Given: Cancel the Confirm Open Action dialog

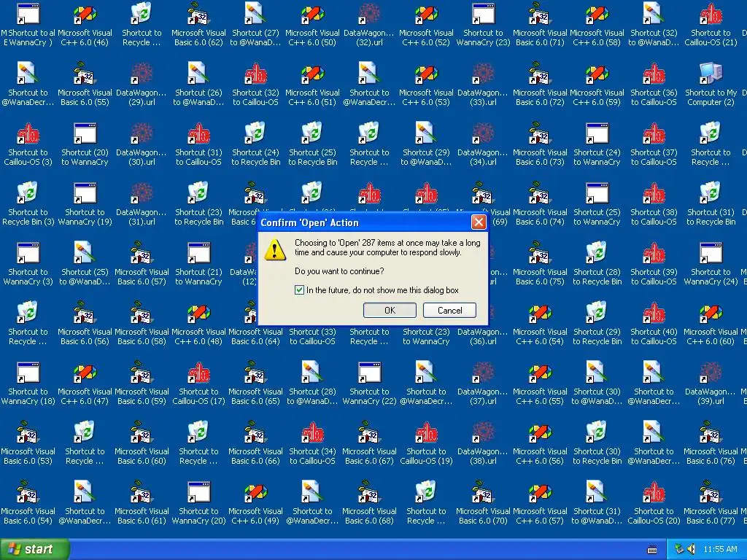Looking at the screenshot, I should click(449, 311).
